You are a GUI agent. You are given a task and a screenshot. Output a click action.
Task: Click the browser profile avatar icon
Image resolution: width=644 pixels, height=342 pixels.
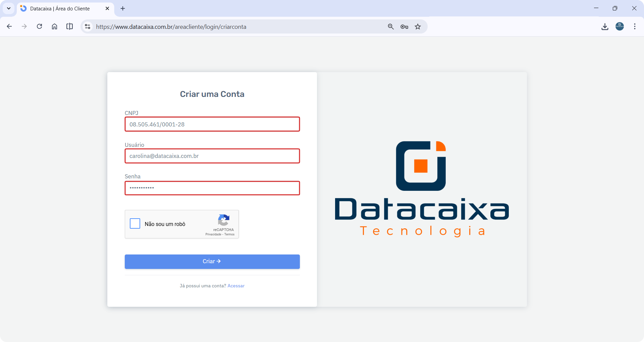click(620, 26)
